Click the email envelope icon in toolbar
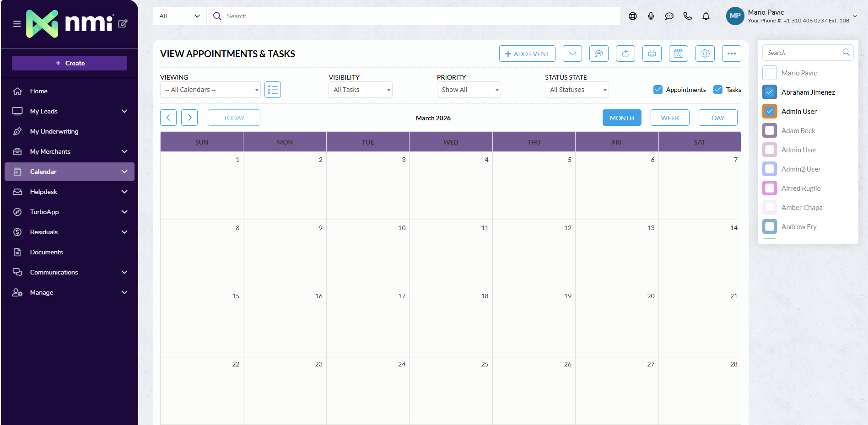 [x=572, y=54]
